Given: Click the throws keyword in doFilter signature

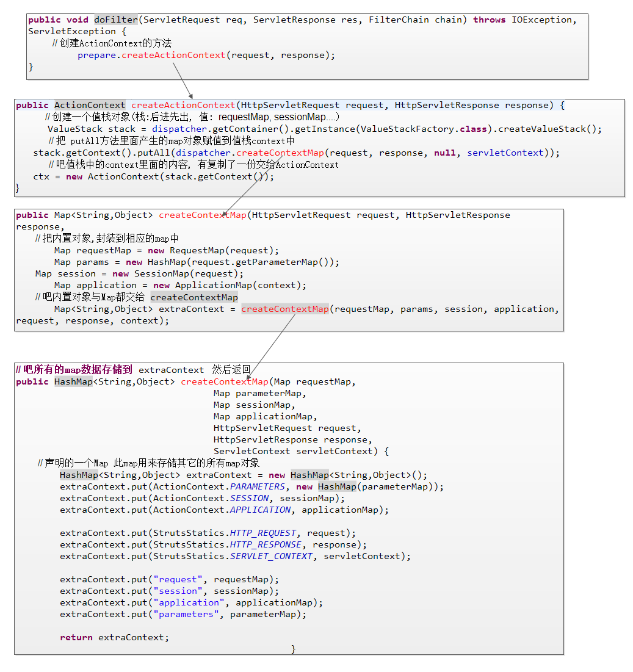Looking at the screenshot, I should click(489, 20).
